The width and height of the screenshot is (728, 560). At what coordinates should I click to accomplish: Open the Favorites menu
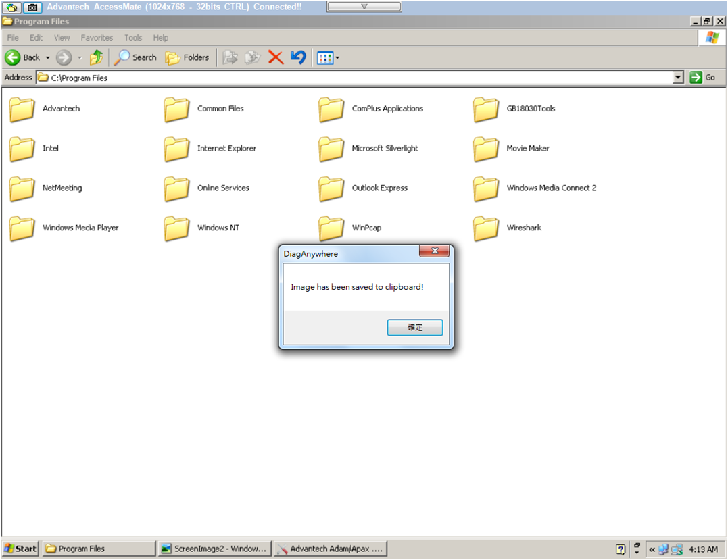[x=97, y=38]
